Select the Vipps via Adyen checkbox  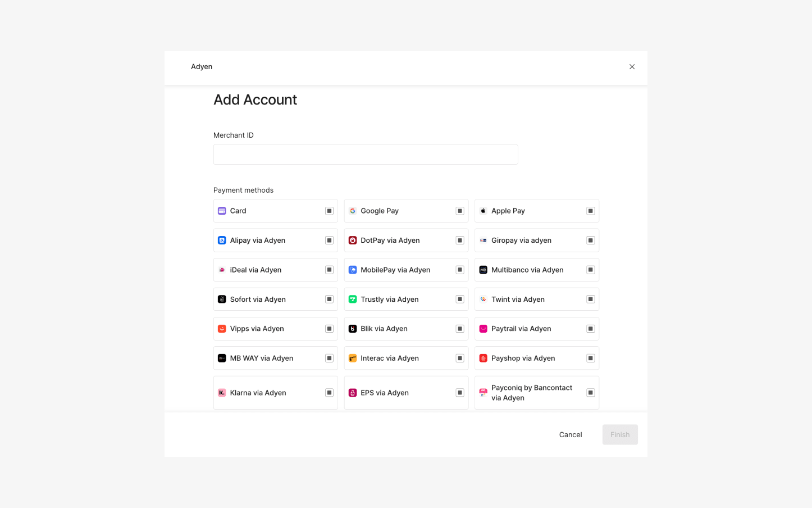pos(330,329)
